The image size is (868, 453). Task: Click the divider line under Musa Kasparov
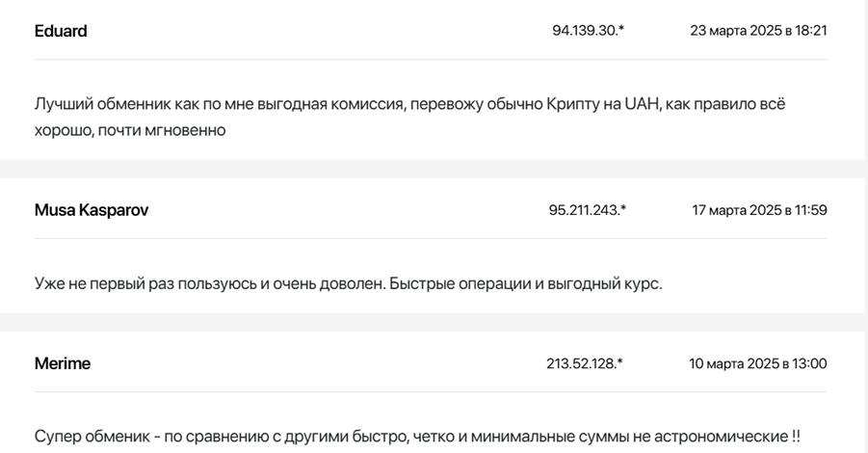pos(431,239)
